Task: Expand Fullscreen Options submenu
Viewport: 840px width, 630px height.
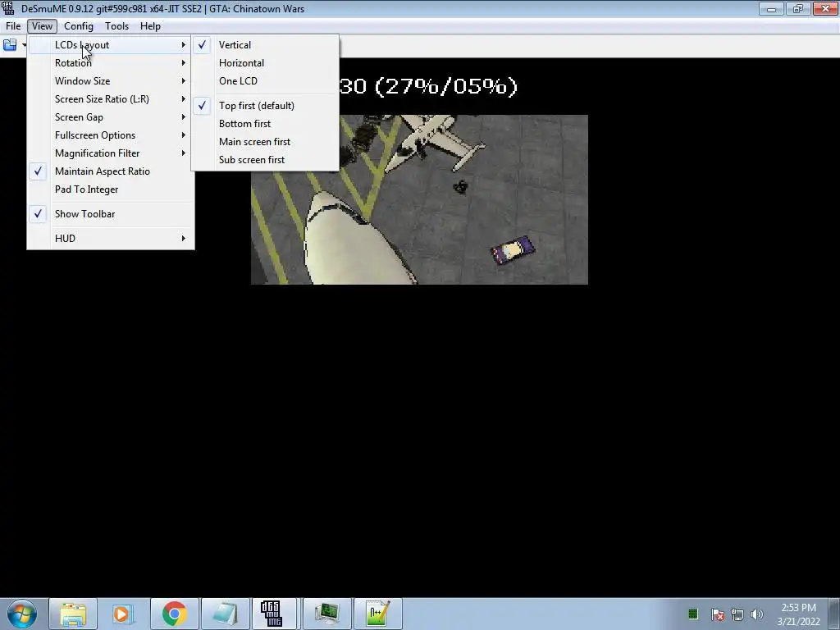Action: (111, 135)
